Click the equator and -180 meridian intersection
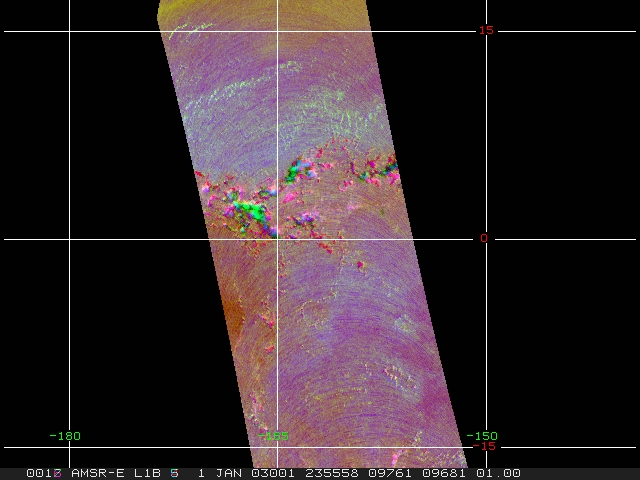This screenshot has height=480, width=640. point(69,239)
